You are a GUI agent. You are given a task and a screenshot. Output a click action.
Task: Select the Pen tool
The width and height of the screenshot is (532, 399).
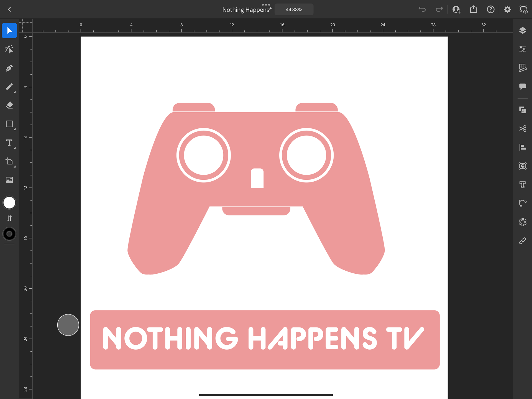pos(9,68)
